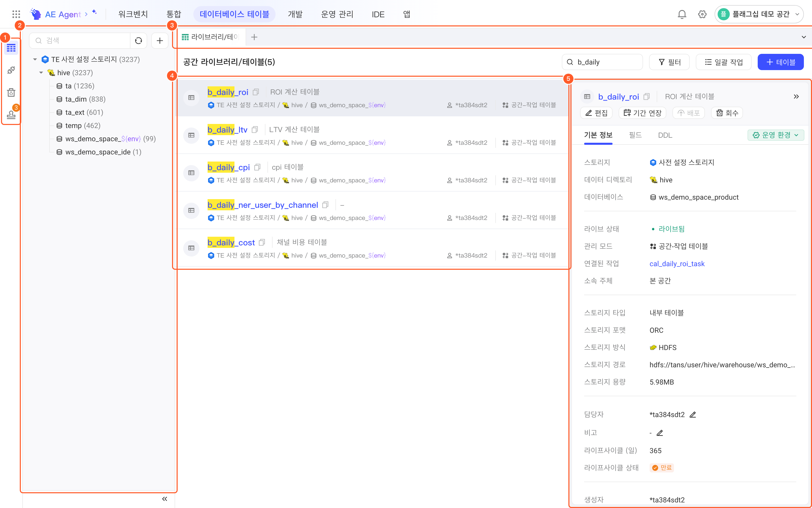The width and height of the screenshot is (812, 508).
Task: Switch to the DDL tab
Action: (665, 135)
